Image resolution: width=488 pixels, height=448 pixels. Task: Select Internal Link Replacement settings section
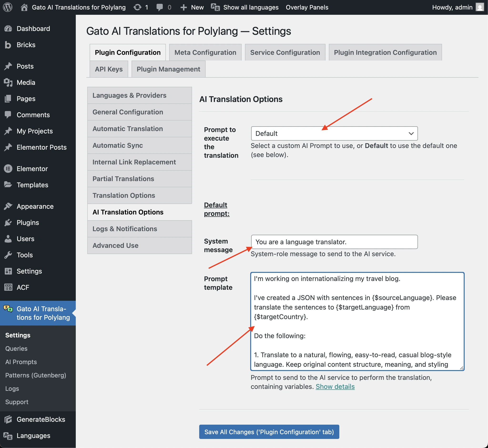(134, 162)
